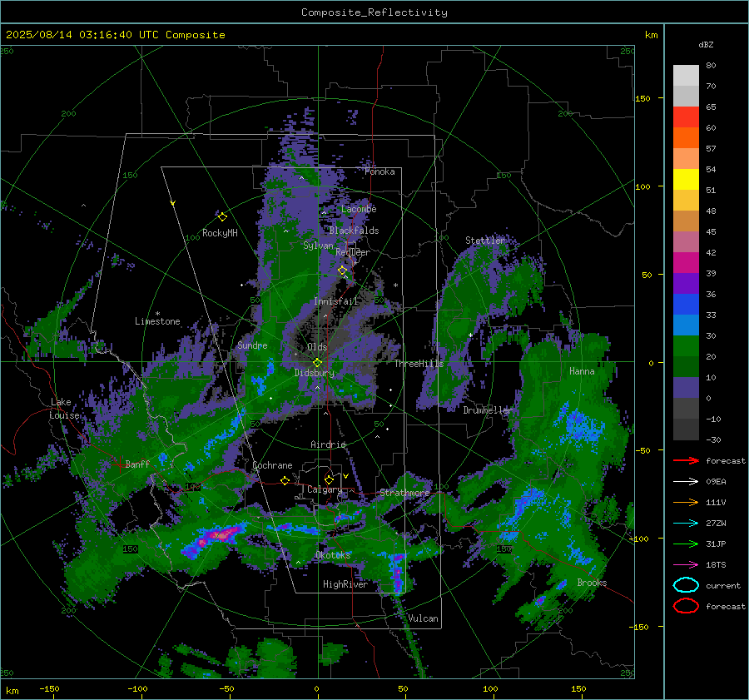
Task: Click the magenta 18TS legend arrow
Action: click(686, 565)
